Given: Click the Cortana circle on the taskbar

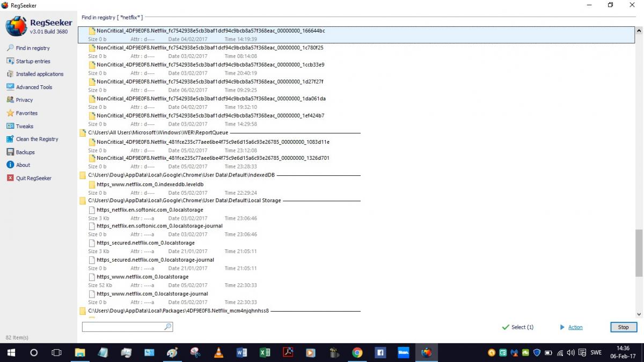Looking at the screenshot, I should coord(34,352).
